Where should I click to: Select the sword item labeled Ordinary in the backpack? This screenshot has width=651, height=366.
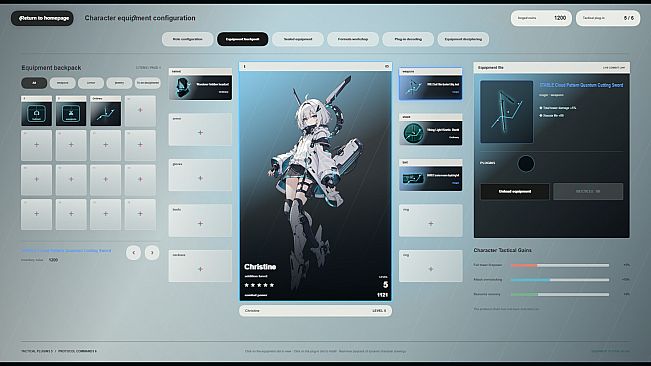(105, 111)
